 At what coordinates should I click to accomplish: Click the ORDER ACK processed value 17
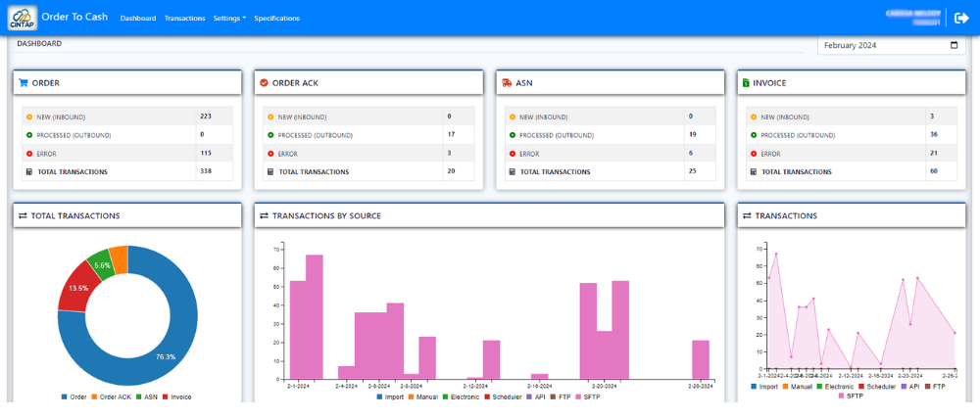click(x=451, y=134)
